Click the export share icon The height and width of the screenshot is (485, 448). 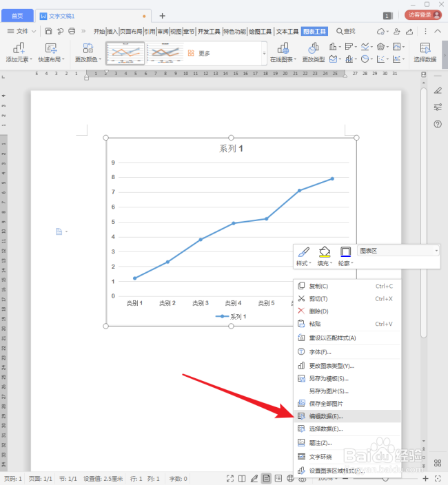coord(409,31)
